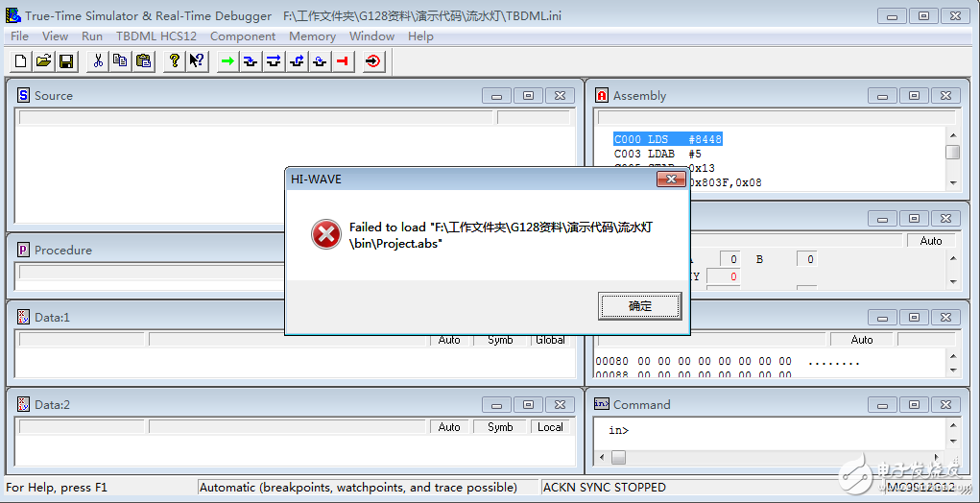This screenshot has height=503, width=980.
Task: Click ACKN SYNC STOPPED in status bar
Action: 605,488
